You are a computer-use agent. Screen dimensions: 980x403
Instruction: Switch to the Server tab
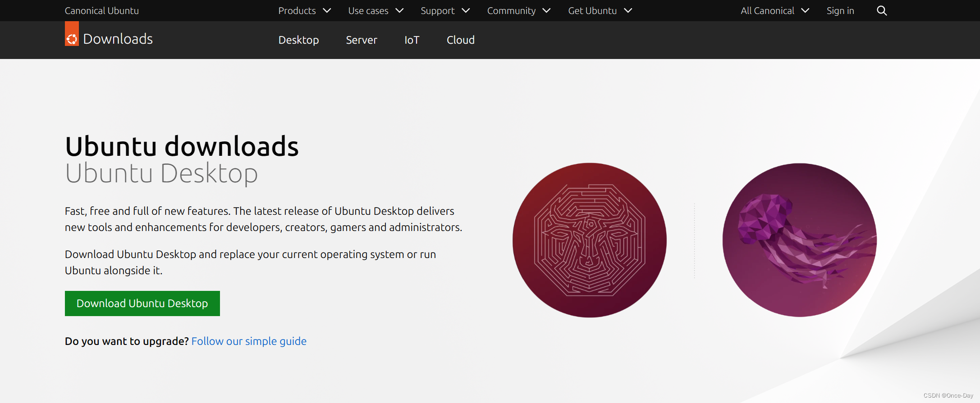point(362,40)
